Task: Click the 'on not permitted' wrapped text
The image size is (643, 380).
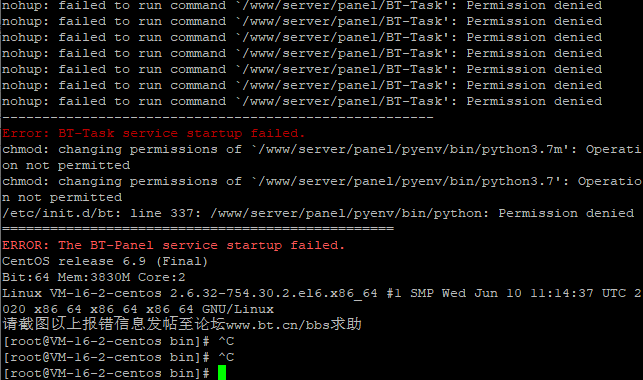Action: point(66,165)
